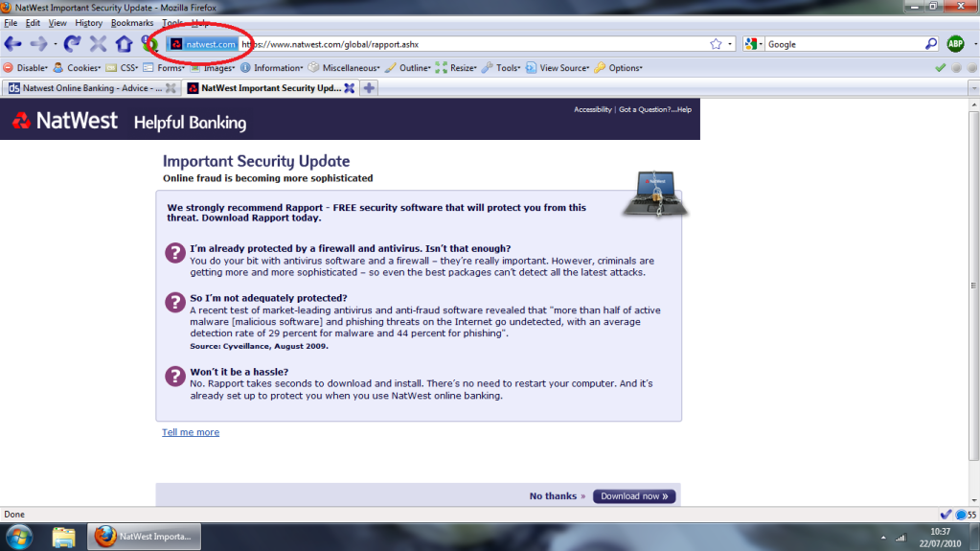The image size is (980, 551).
Task: Open the Disable menu in the Web Developer toolbar
Action: click(26, 67)
